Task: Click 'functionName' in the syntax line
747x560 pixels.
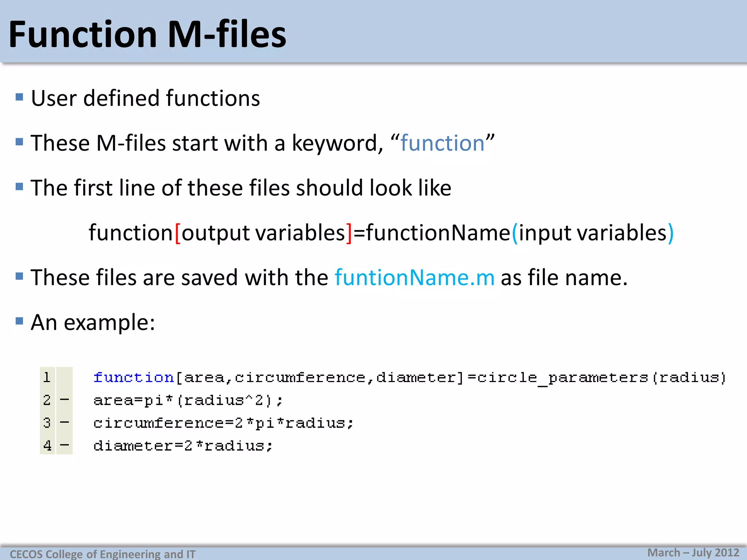Action: coord(438,233)
